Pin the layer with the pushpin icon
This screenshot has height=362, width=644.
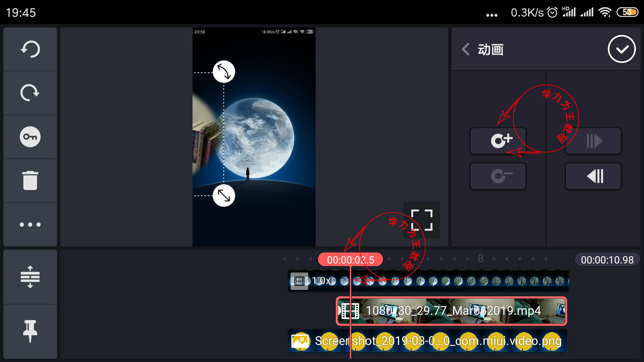30,331
